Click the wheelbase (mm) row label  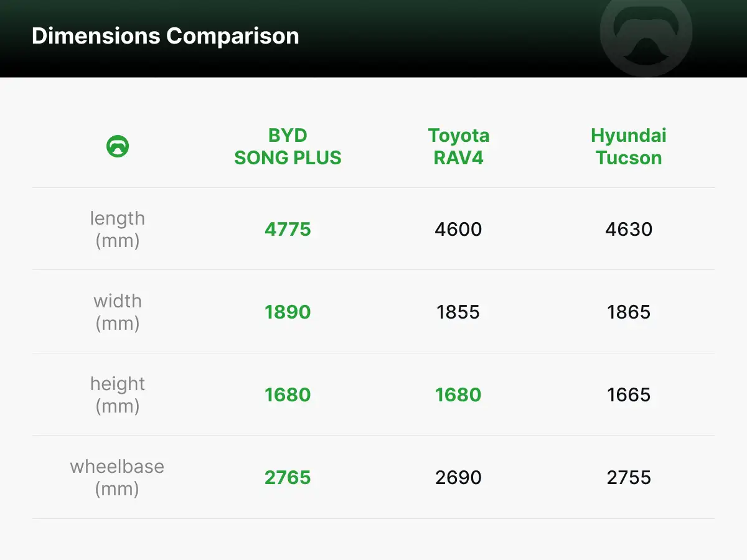tap(118, 477)
